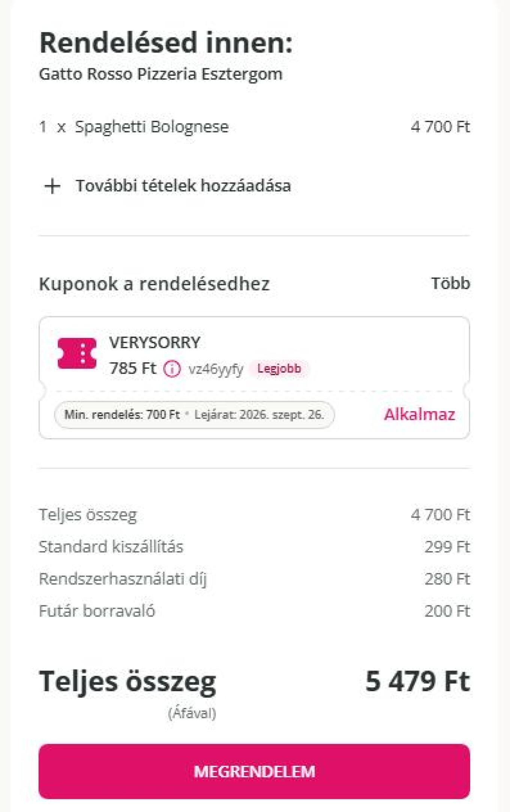Open the coupon info icon

coord(172,369)
